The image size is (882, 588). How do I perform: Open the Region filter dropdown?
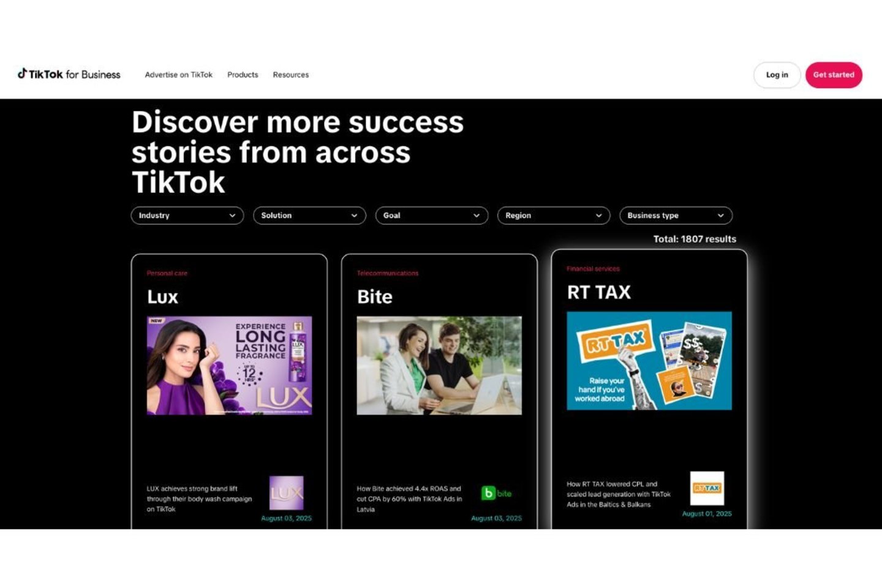point(554,216)
